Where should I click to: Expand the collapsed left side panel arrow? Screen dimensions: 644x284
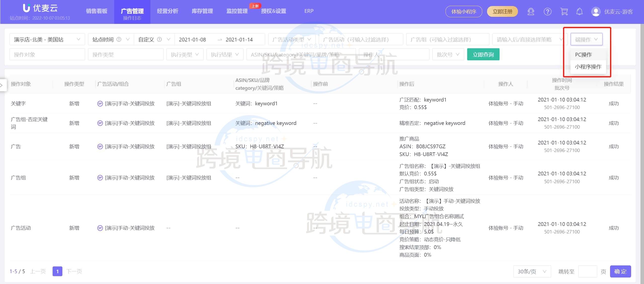click(x=3, y=85)
